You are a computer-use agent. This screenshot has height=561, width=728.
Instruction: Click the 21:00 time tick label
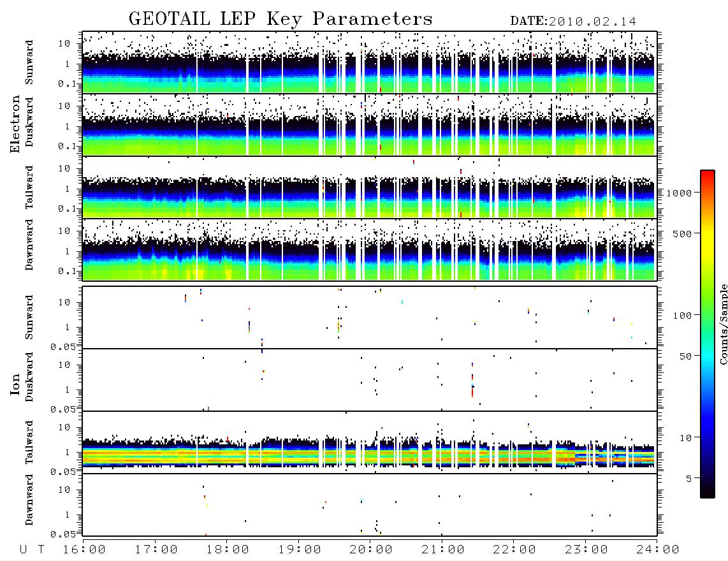[443, 550]
